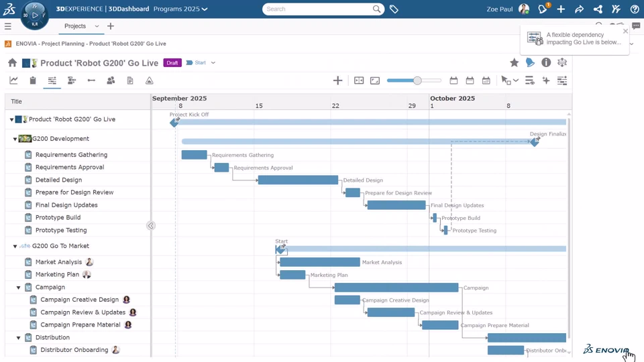
Task: Open the clipboard tasks view icon
Action: click(x=33, y=80)
